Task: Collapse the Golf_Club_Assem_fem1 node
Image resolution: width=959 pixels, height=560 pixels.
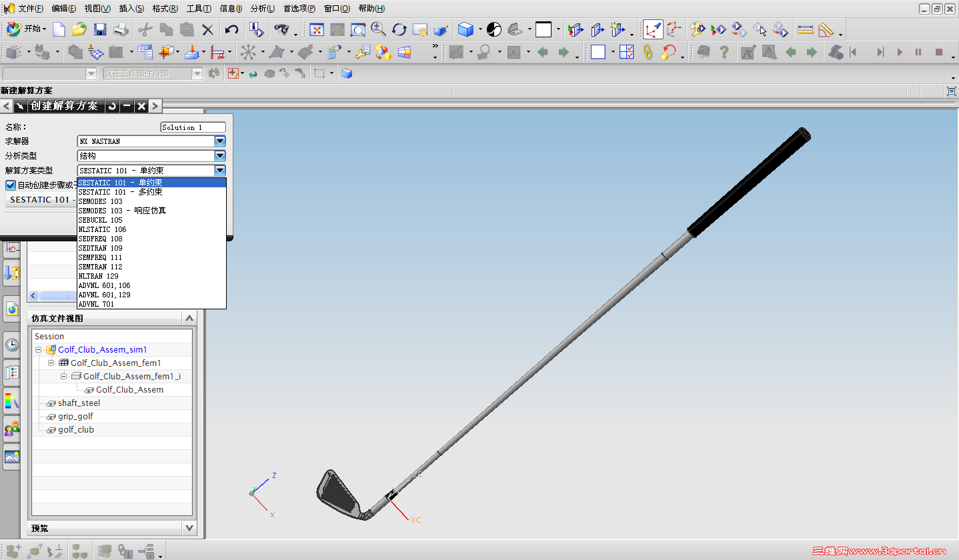Action: coord(51,363)
